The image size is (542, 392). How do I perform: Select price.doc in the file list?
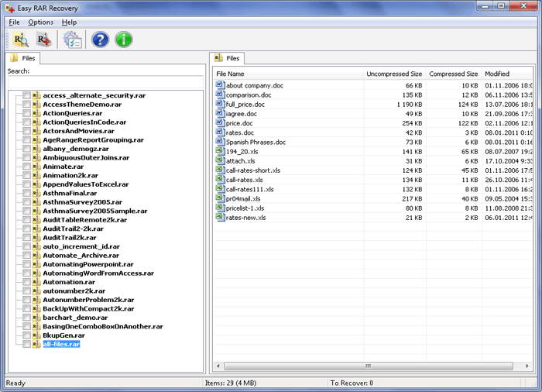(x=239, y=123)
